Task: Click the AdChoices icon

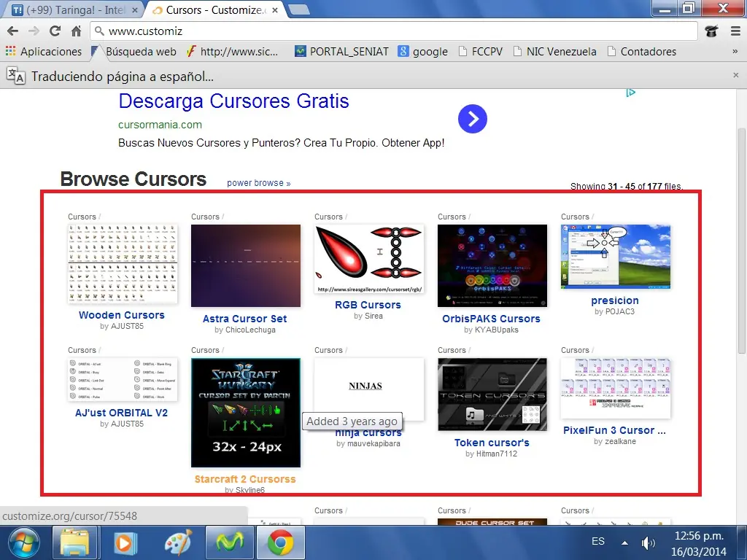Action: (x=631, y=93)
